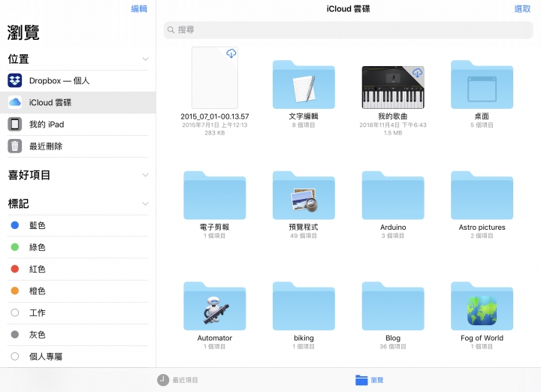Select the 紅色 red tag dot
Image resolution: width=541 pixels, height=392 pixels.
pyautogui.click(x=15, y=269)
